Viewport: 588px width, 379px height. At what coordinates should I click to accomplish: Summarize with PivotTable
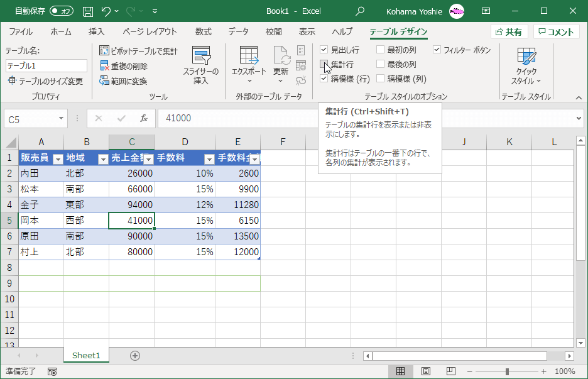138,51
